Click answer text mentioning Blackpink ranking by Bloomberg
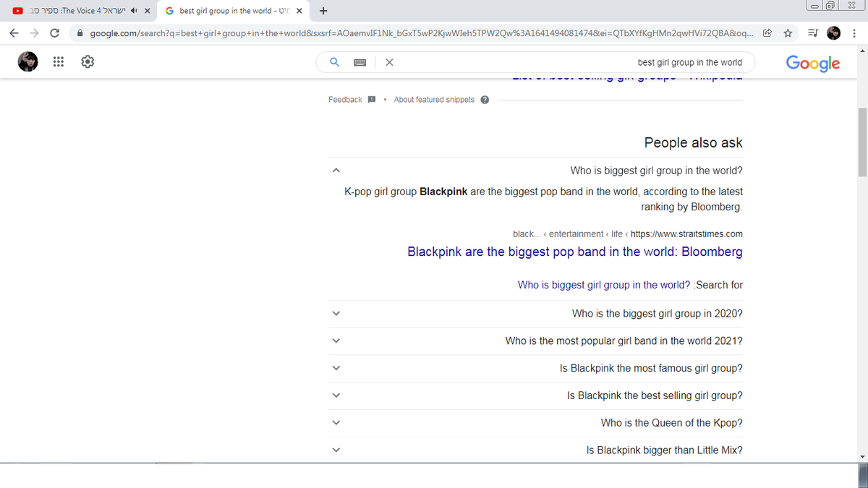868x488 pixels. [x=544, y=199]
